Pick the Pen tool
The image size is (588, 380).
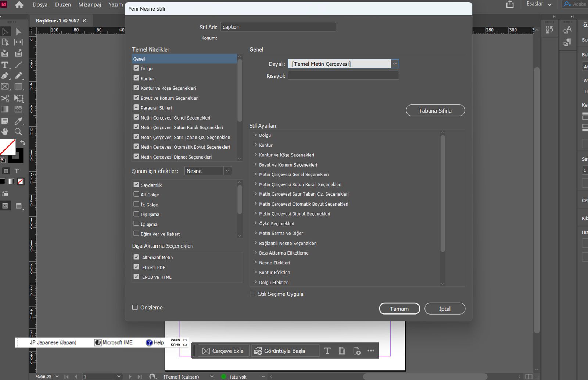(5, 76)
